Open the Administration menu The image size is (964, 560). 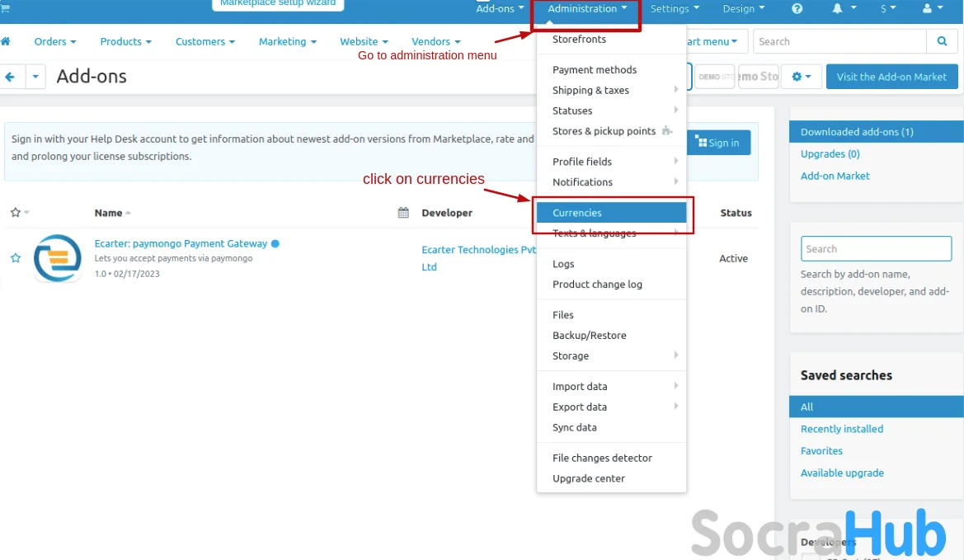point(587,8)
